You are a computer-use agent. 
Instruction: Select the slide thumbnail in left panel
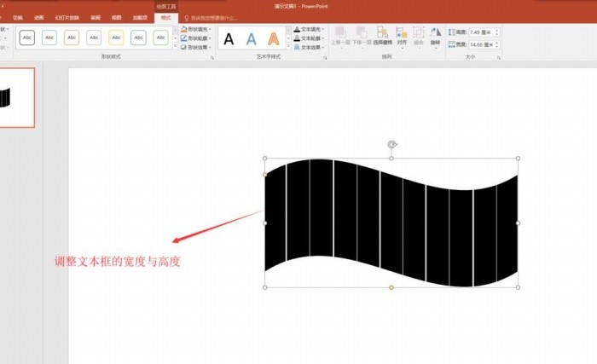tap(16, 97)
